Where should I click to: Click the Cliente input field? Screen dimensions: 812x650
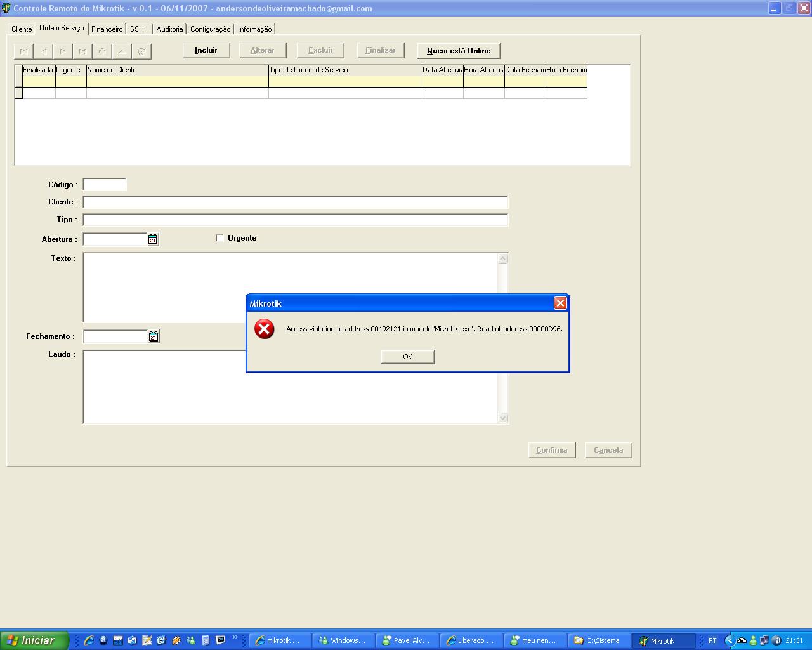(x=296, y=202)
